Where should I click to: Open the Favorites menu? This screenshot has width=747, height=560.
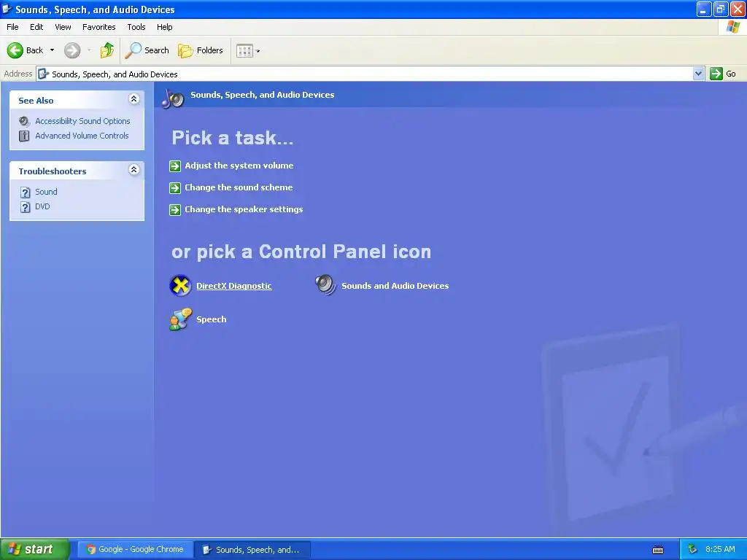point(98,27)
